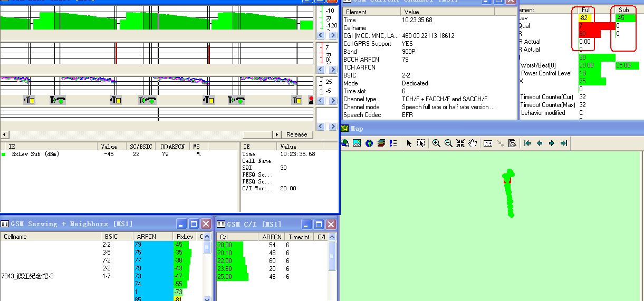Select the RxLev Sub (dBm) row in chart legend
Image resolution: width=644 pixels, height=301 pixels.
click(35, 154)
